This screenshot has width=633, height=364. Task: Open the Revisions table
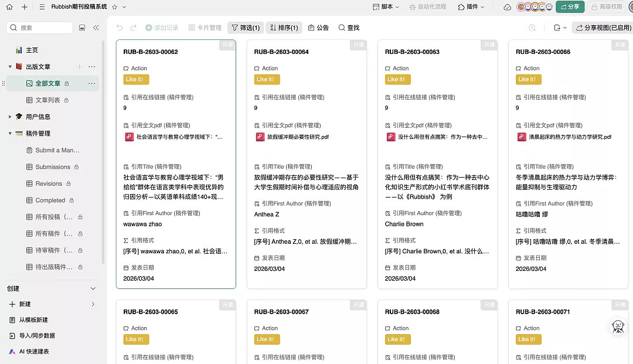tap(49, 183)
